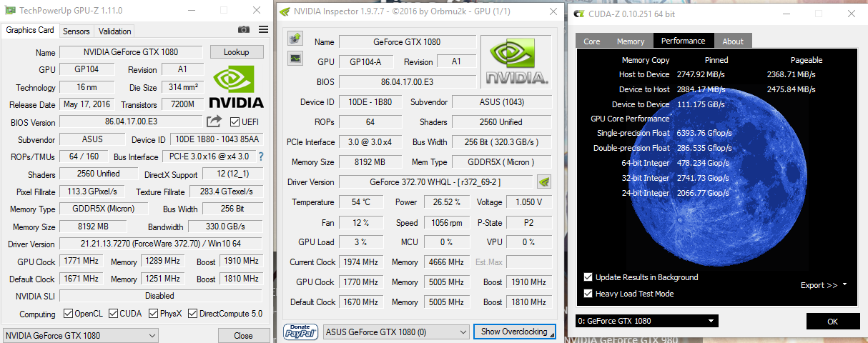Toggle the OpenCL checkbox
This screenshot has width=868, height=343.
[x=68, y=314]
